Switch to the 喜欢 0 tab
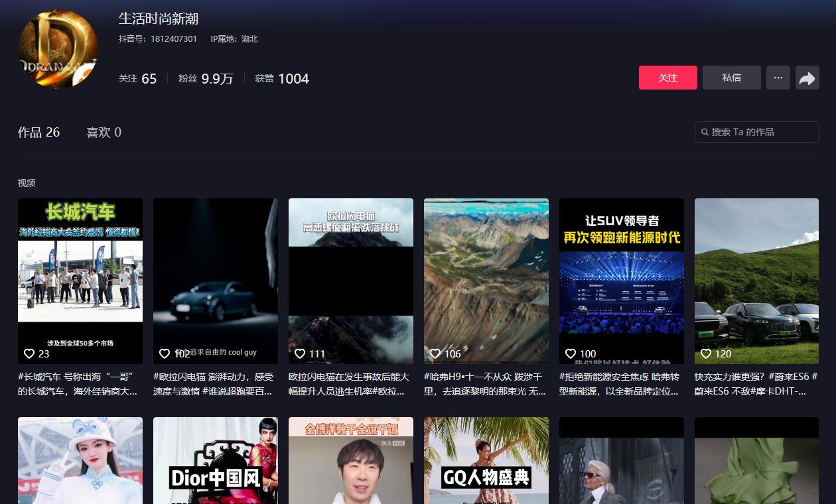 (104, 132)
